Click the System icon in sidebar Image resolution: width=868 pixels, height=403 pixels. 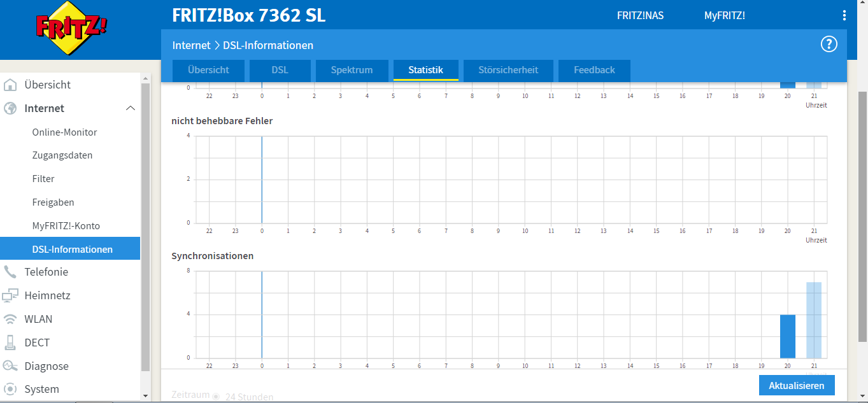(x=10, y=389)
